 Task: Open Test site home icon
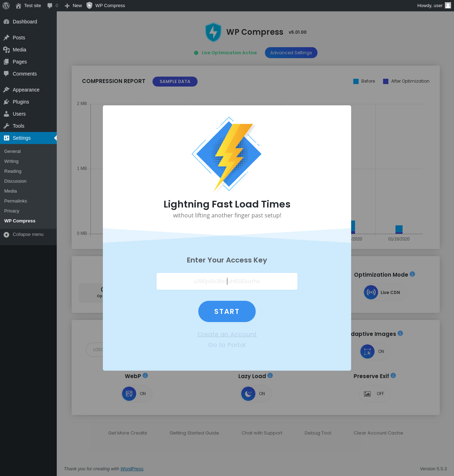18,6
